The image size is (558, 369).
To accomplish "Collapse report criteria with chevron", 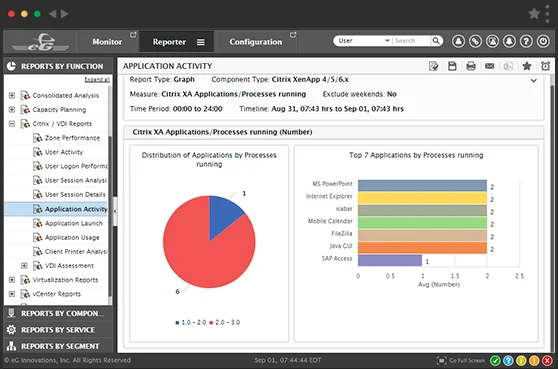I will click(x=534, y=81).
